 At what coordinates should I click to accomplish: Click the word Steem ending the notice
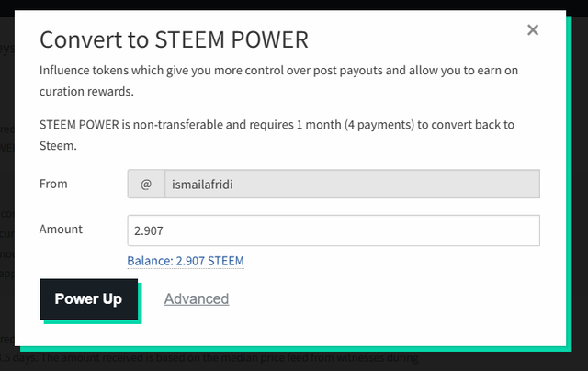(x=58, y=146)
